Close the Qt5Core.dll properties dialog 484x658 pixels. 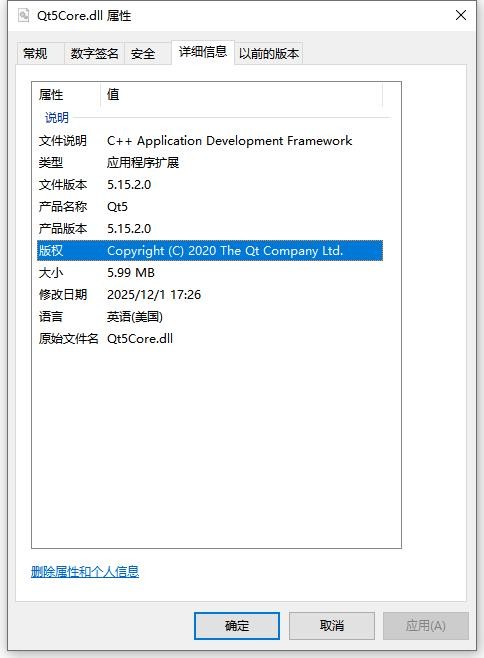(460, 16)
